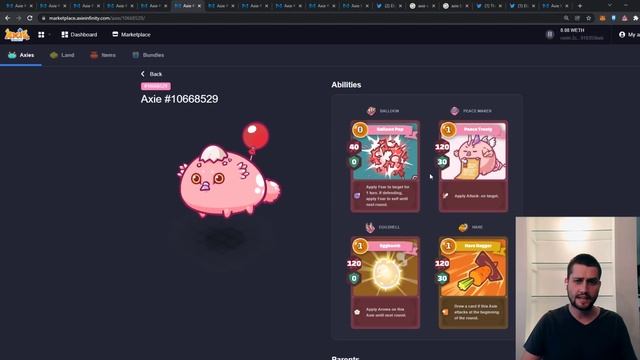Click the Axie Infinity logo
The image size is (640, 360).
click(17, 35)
